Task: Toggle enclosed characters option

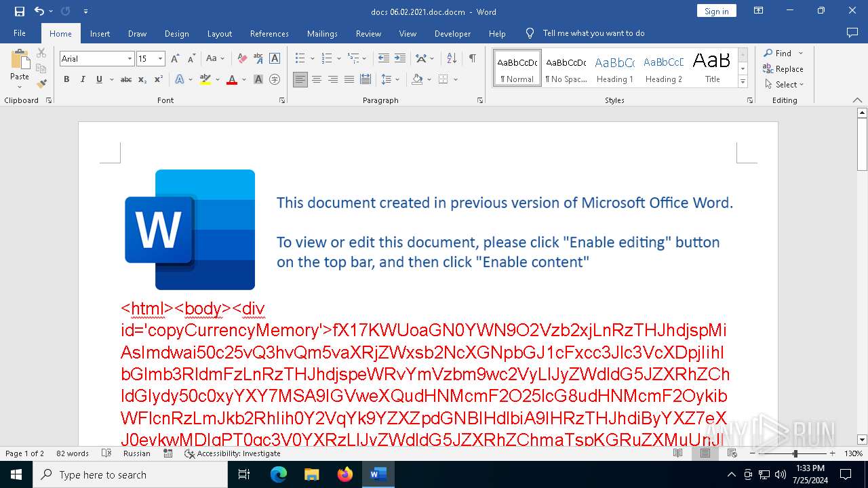Action: tap(275, 79)
